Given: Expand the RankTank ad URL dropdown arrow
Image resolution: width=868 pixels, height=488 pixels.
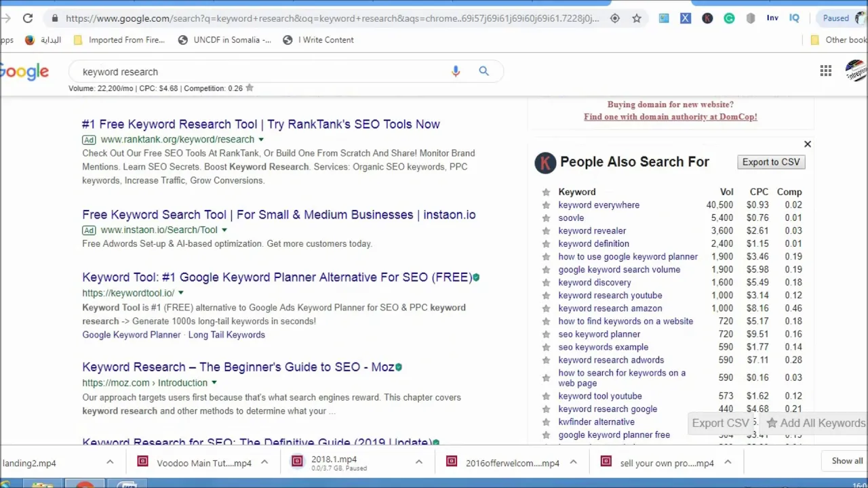Looking at the screenshot, I should [260, 140].
